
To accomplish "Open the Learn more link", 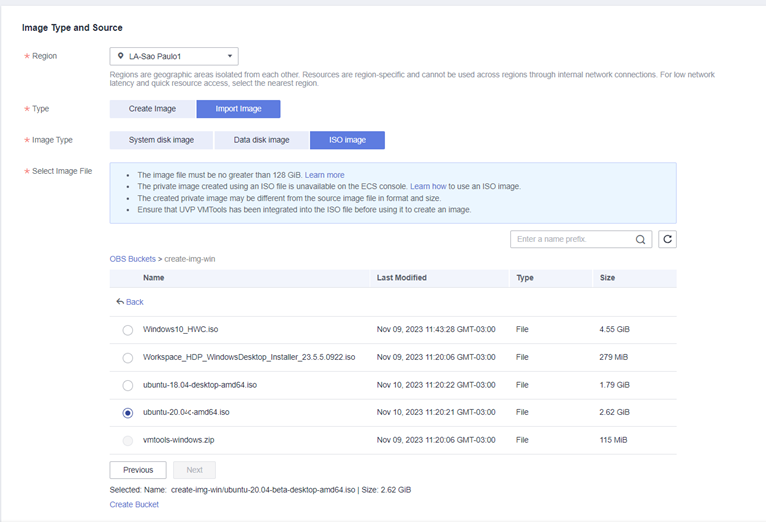I will 324,175.
